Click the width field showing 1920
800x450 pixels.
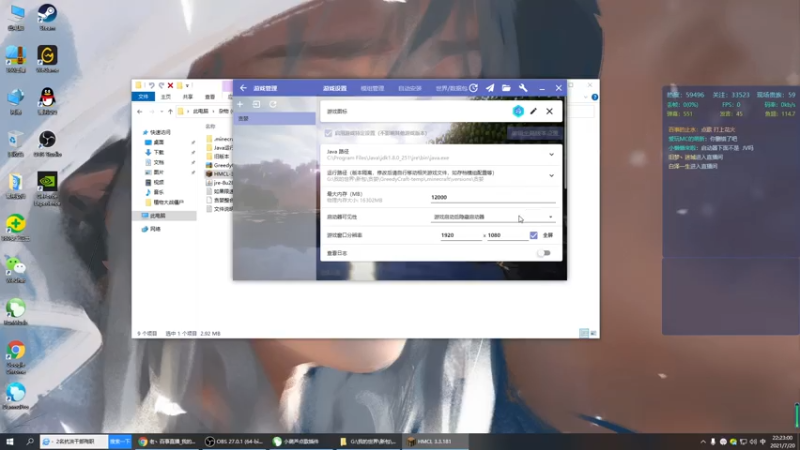(x=461, y=235)
